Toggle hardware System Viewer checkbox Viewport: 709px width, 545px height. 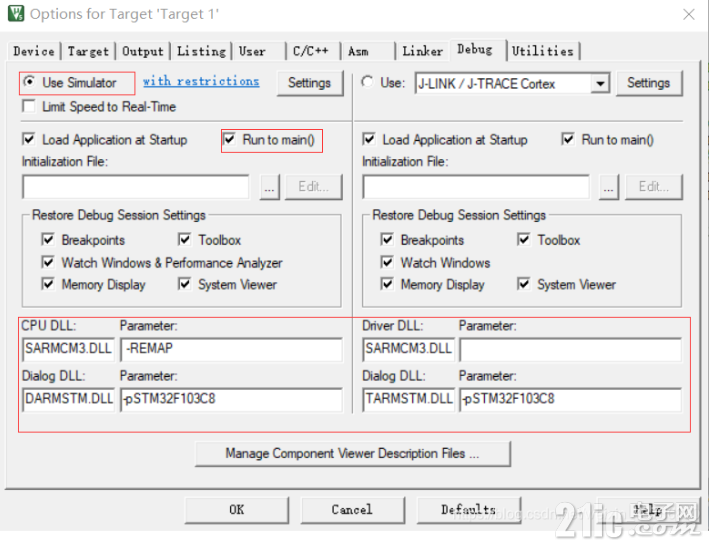pos(524,284)
